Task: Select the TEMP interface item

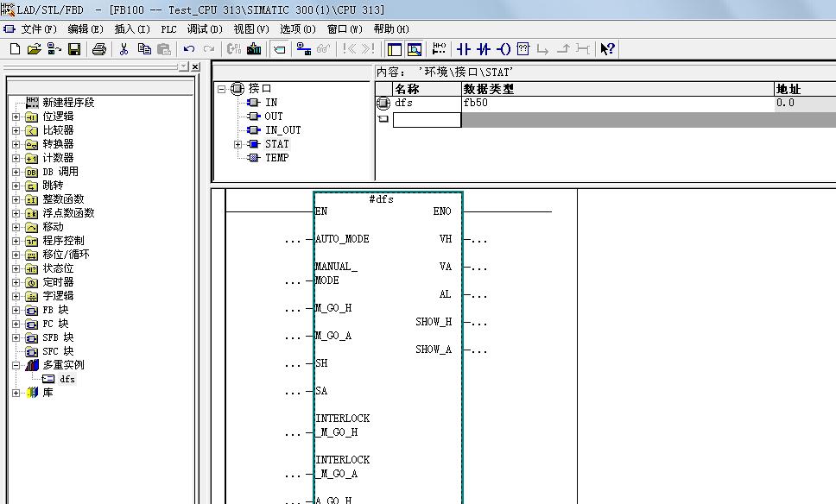Action: pos(276,158)
